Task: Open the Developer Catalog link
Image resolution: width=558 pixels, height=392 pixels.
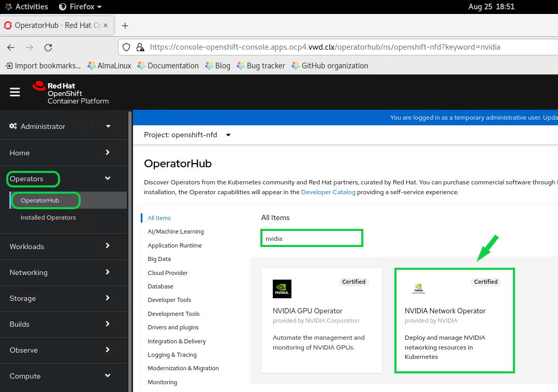Action: click(328, 192)
